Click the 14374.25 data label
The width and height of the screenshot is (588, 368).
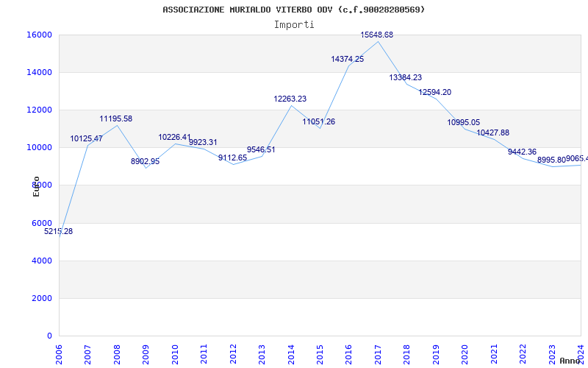pos(347,59)
